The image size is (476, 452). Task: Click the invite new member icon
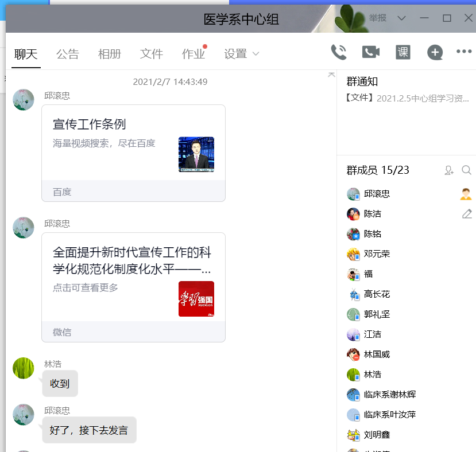[449, 170]
